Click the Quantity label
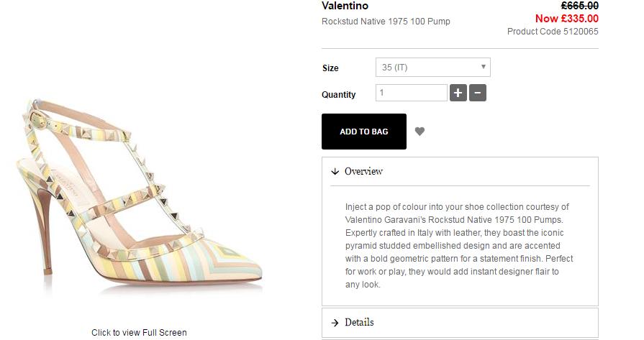Image resolution: width=644 pixels, height=340 pixels. point(338,95)
